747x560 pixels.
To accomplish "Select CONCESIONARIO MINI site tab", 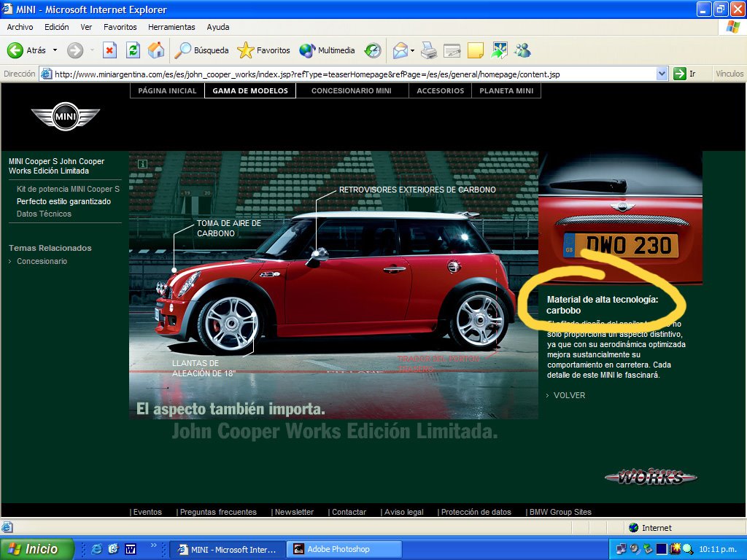I will click(x=352, y=90).
